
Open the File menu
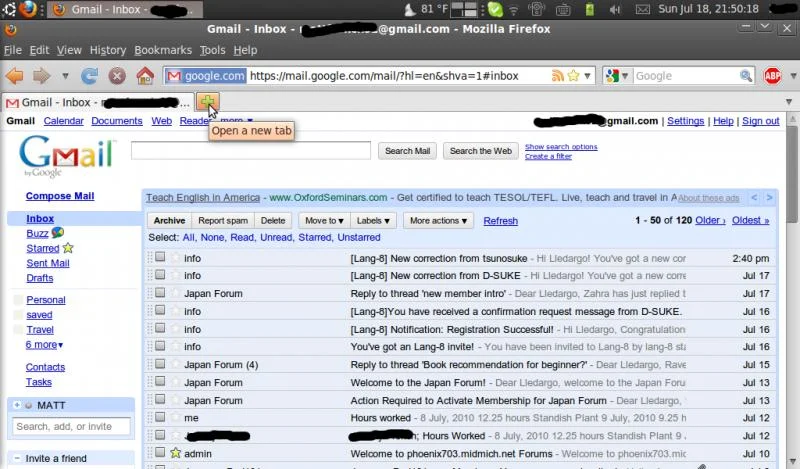13,50
